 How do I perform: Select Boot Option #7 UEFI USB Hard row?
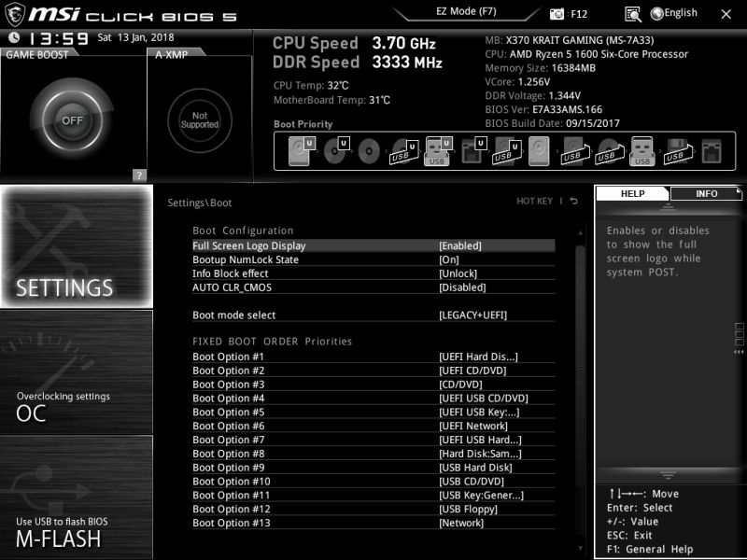click(373, 440)
